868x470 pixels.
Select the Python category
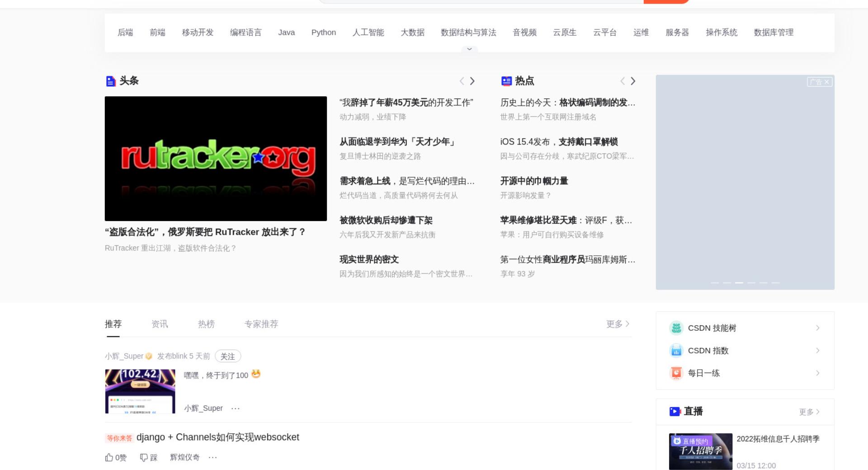pyautogui.click(x=324, y=33)
